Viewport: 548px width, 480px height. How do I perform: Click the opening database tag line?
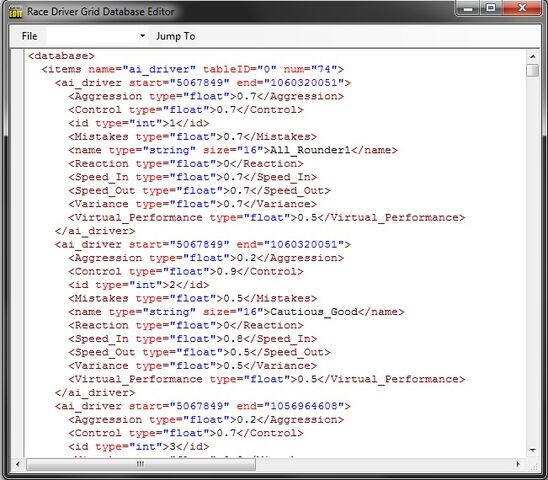[x=61, y=56]
